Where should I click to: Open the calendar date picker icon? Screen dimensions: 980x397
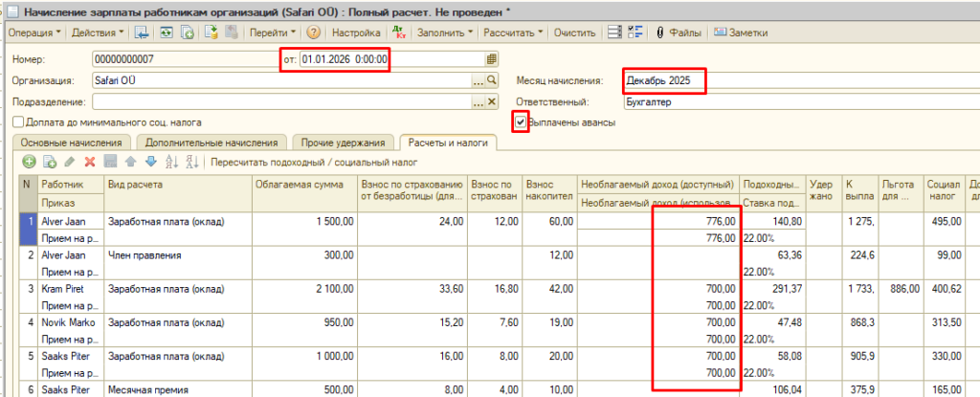tap(492, 59)
